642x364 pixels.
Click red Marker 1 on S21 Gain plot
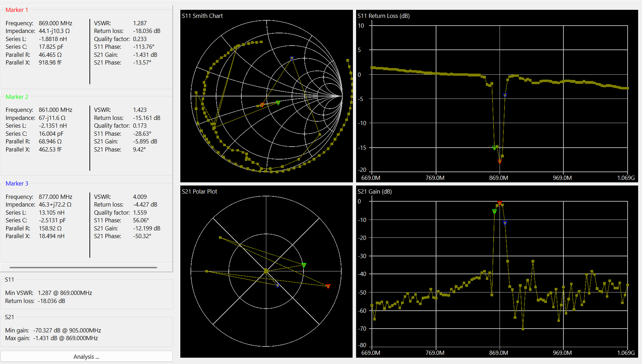click(500, 203)
